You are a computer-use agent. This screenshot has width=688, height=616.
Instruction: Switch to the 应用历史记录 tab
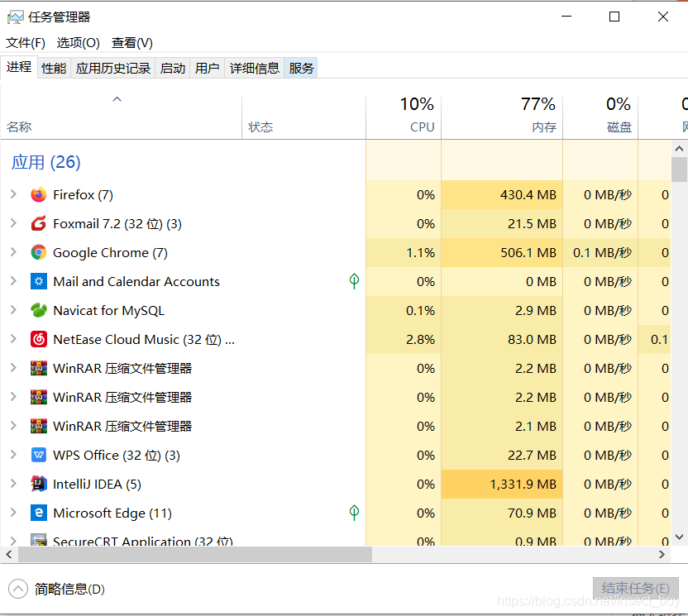point(113,69)
